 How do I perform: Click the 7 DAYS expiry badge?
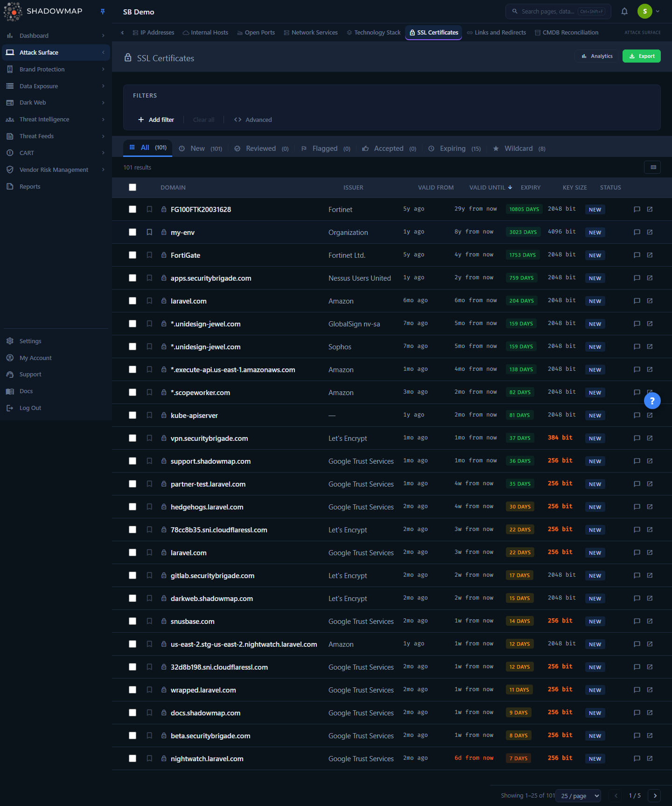point(518,758)
